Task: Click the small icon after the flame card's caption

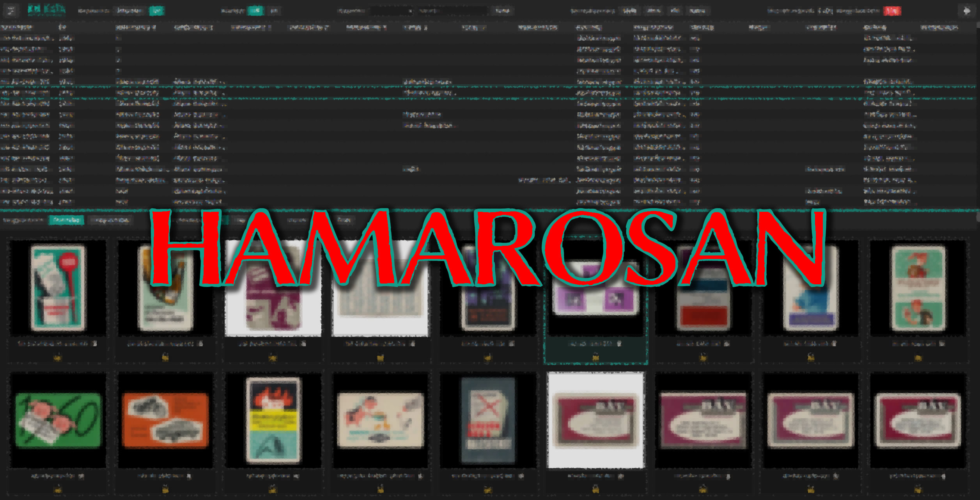Action: pos(296,476)
